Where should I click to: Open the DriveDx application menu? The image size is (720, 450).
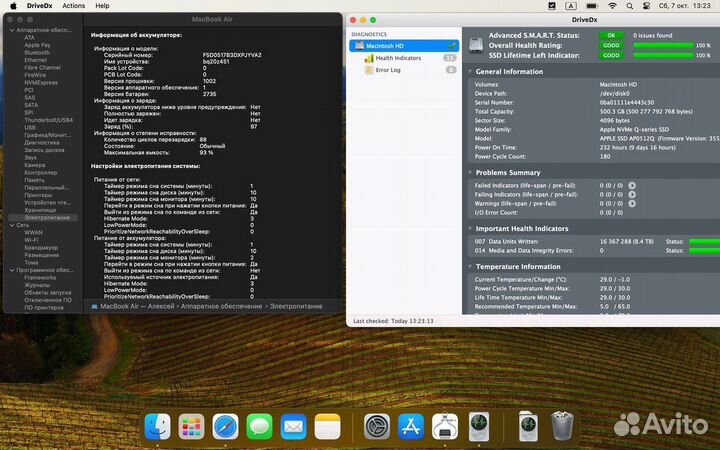pos(39,6)
